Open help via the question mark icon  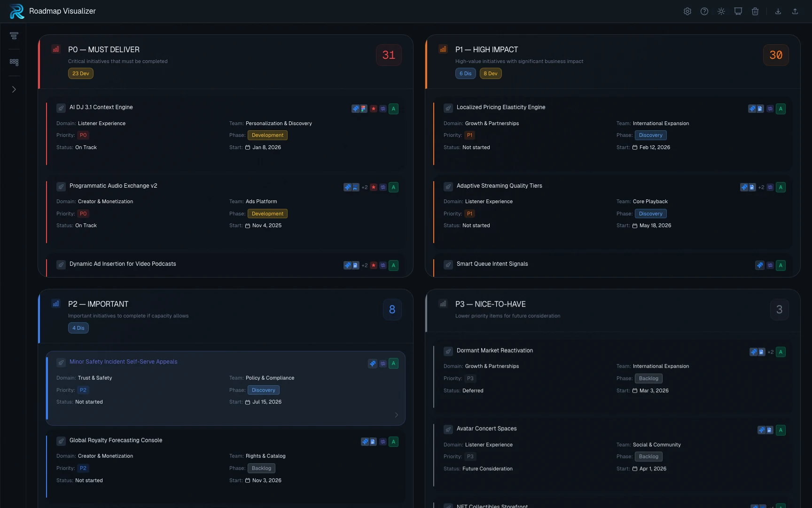[x=704, y=11]
